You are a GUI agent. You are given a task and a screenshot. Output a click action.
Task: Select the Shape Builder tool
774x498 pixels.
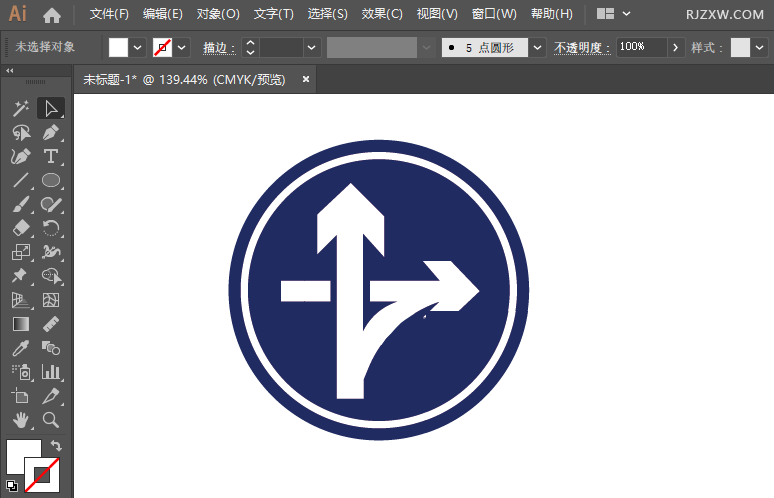(x=51, y=276)
